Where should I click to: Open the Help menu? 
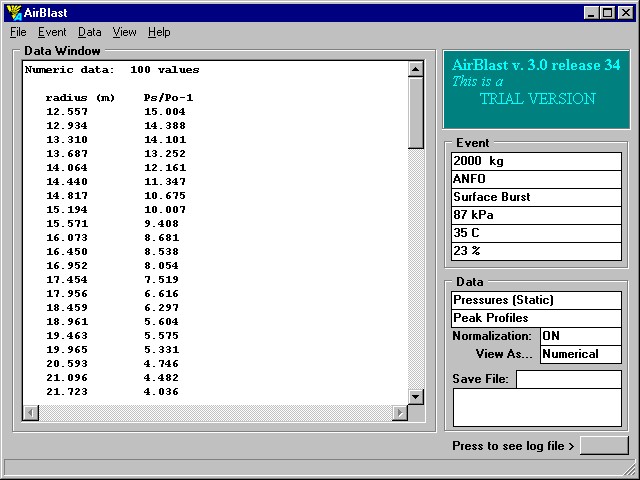click(x=159, y=32)
